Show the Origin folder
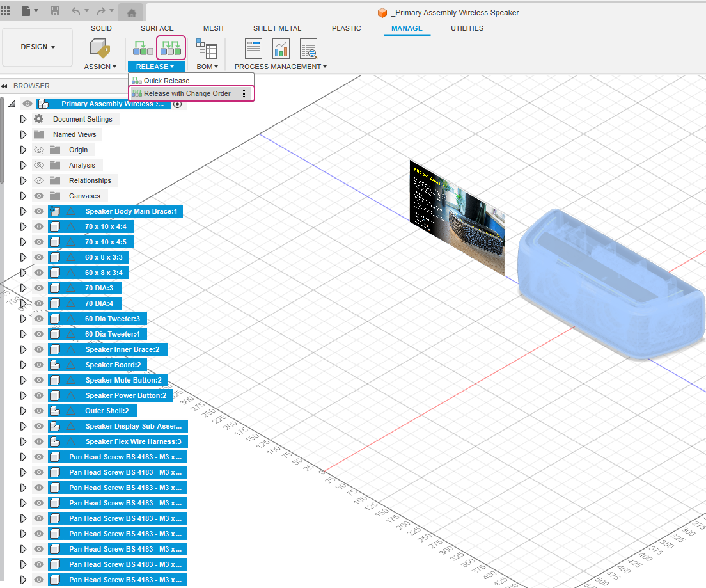Viewport: 706px width, 588px height. tap(39, 150)
